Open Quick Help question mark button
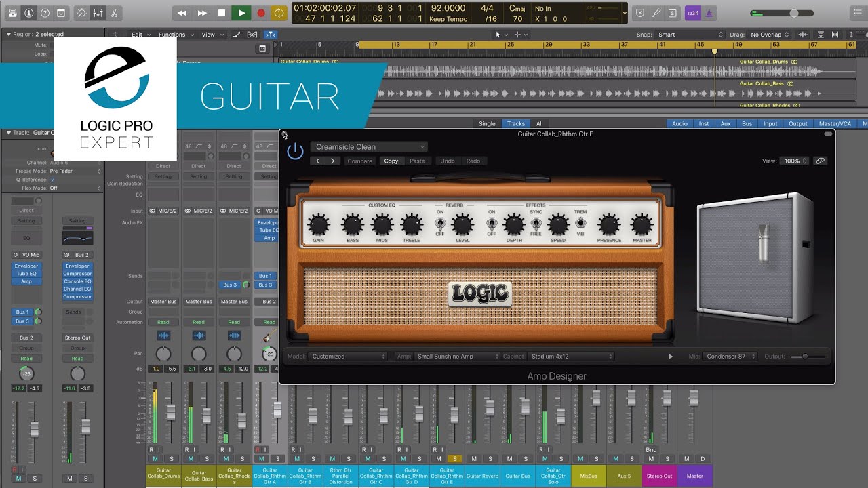Image resolution: width=868 pixels, height=488 pixels. [45, 13]
